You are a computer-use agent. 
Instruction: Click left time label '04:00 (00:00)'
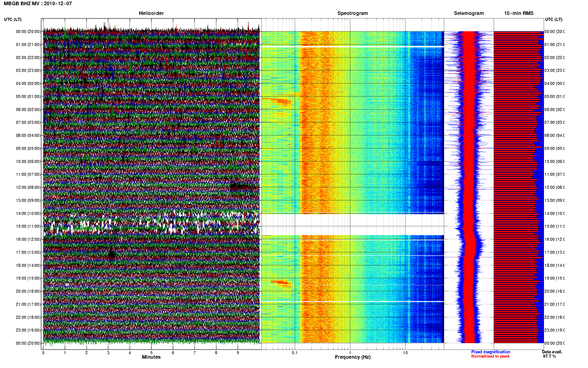pos(28,83)
